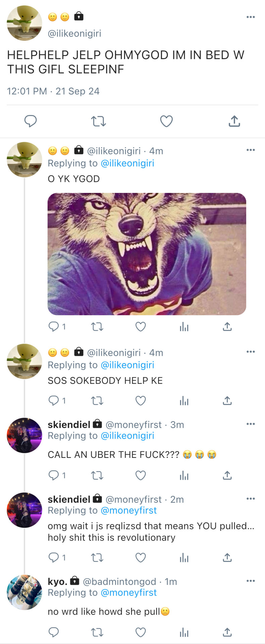Retweet the main tweet by @ilikeonigiri
265x644 pixels.
pos(99,121)
